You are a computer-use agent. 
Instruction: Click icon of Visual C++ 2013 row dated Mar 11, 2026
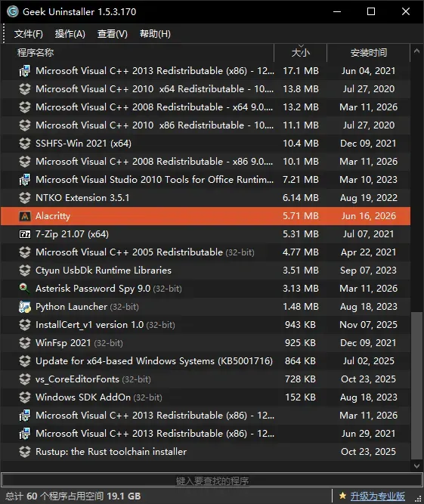coord(25,416)
